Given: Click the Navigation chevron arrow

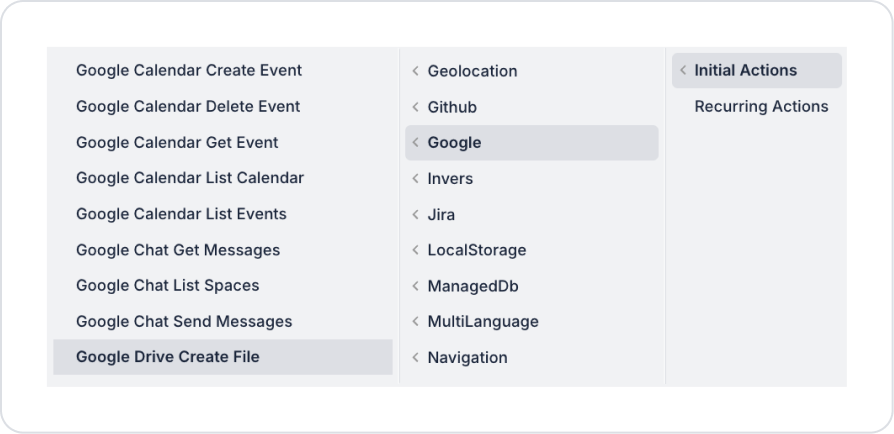Looking at the screenshot, I should point(416,358).
